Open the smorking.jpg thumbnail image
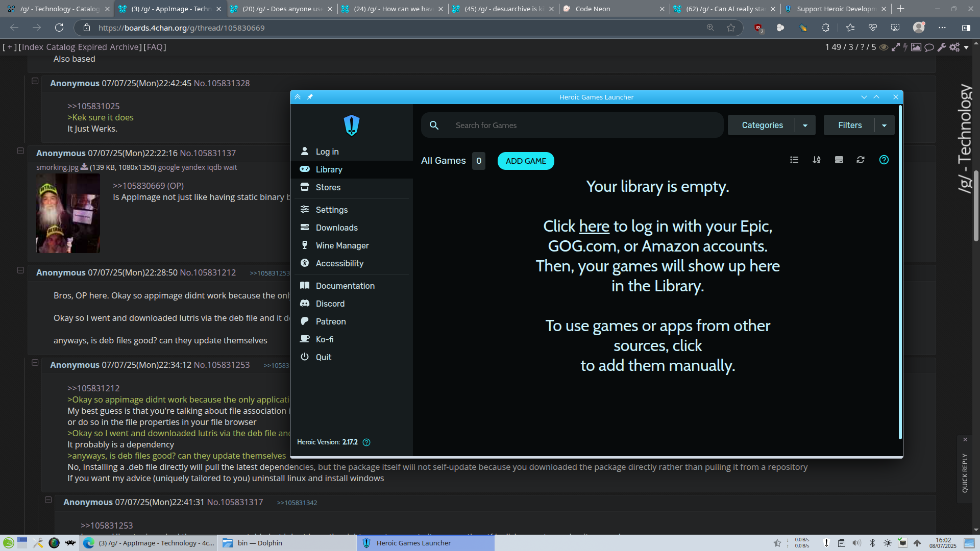Image resolution: width=980 pixels, height=551 pixels. (68, 213)
